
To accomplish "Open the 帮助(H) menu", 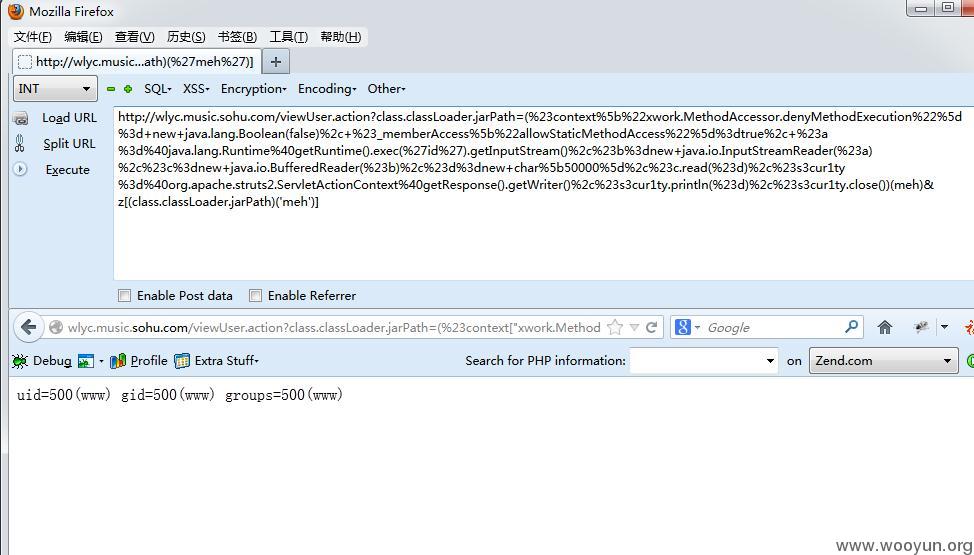I will pos(340,37).
